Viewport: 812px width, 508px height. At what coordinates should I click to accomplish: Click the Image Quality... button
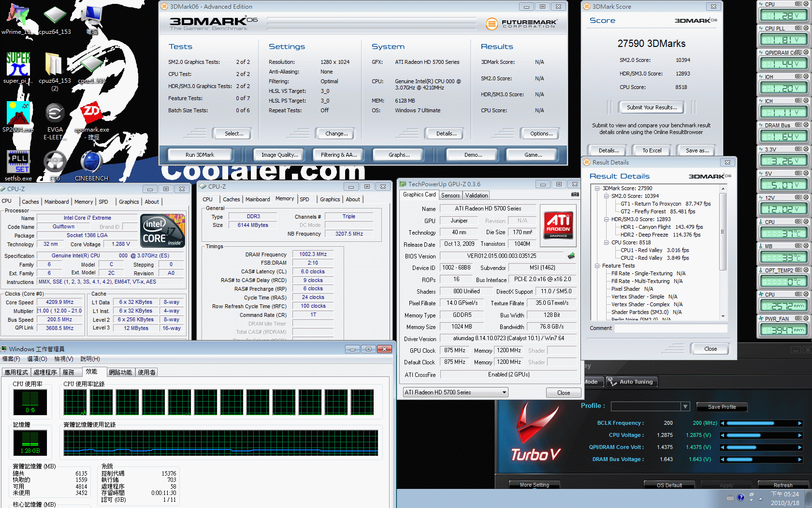pos(279,155)
